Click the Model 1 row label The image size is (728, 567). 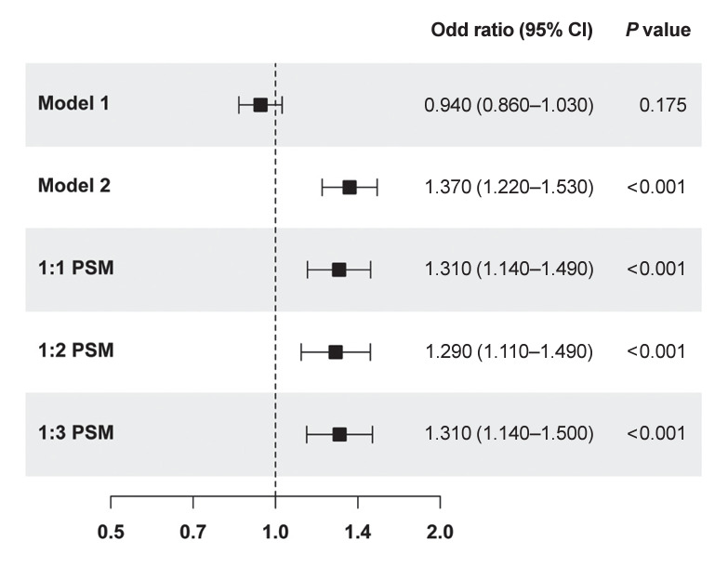[73, 103]
